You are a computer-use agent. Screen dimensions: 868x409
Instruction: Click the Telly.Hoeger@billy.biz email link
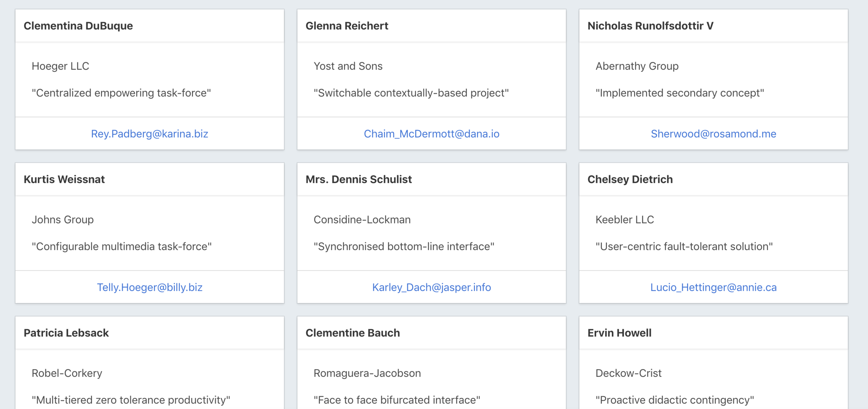[x=150, y=287]
